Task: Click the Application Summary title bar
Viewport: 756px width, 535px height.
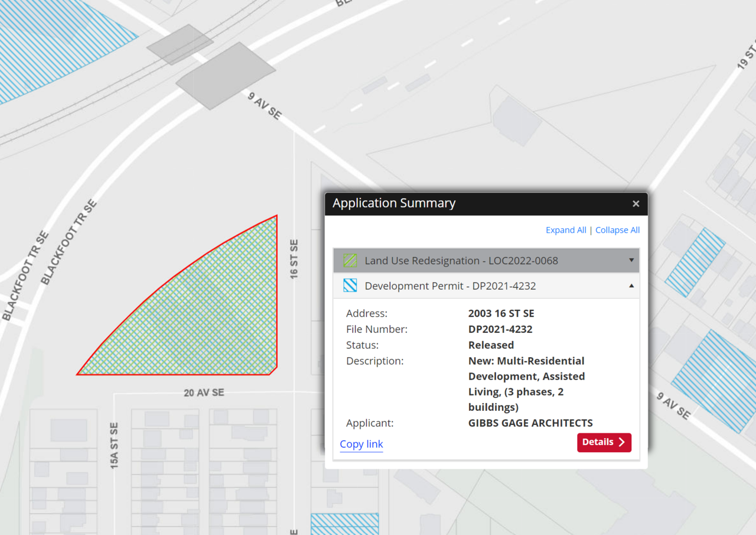Action: click(472, 203)
